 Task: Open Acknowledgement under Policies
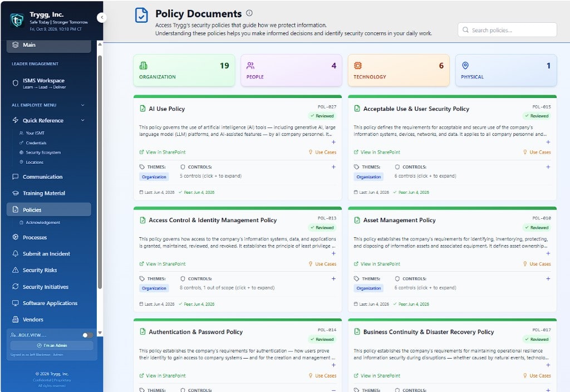42,222
